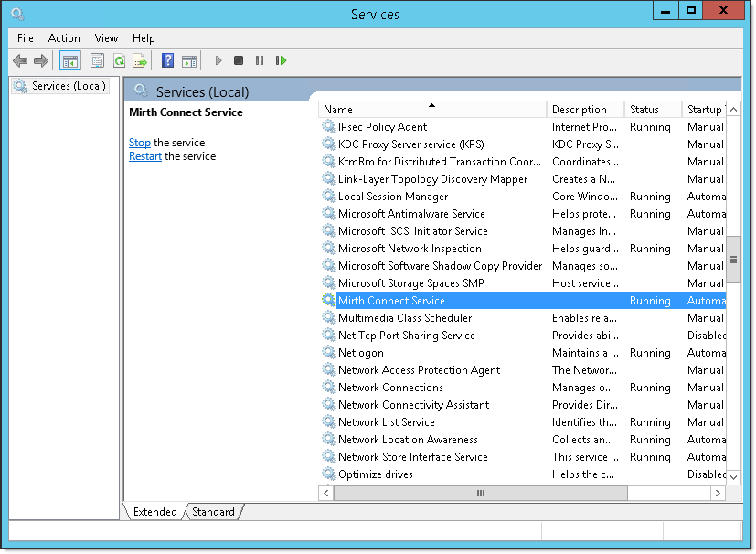
Task: Click the Stop Service square icon
Action: [x=239, y=60]
